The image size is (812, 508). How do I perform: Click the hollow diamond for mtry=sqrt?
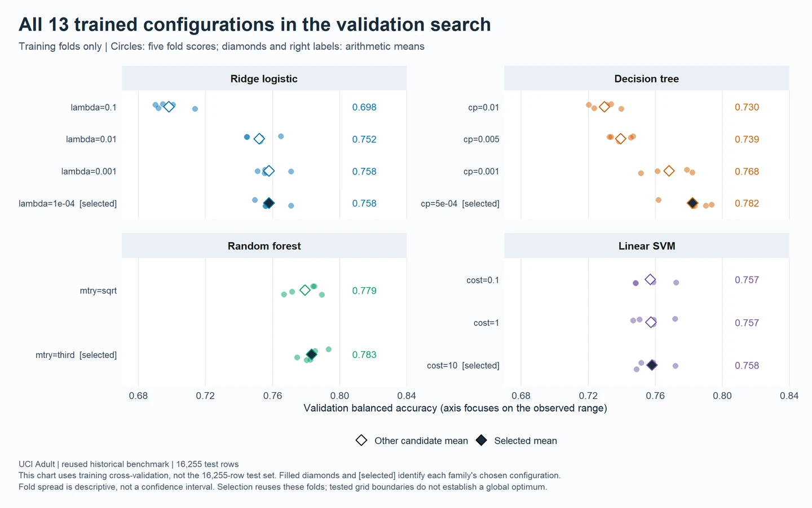point(305,290)
